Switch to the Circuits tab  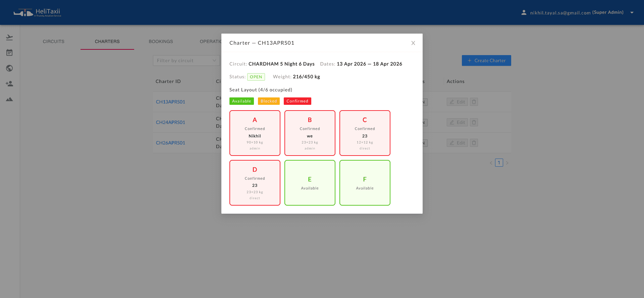(x=54, y=41)
